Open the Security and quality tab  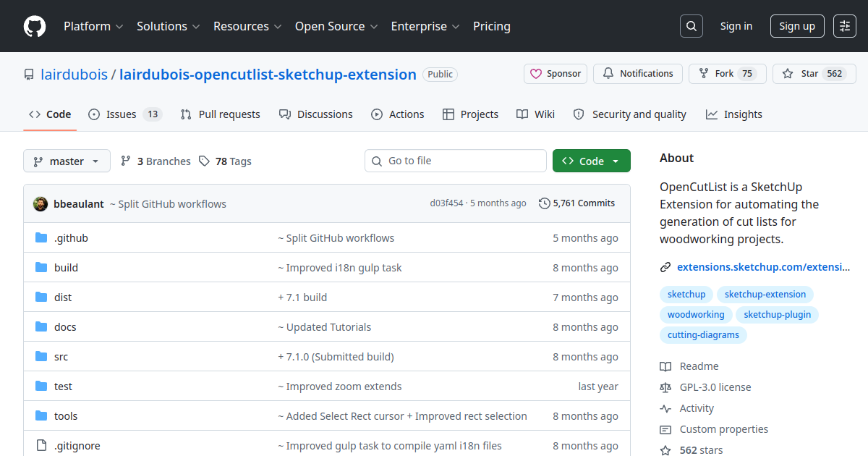(x=630, y=114)
